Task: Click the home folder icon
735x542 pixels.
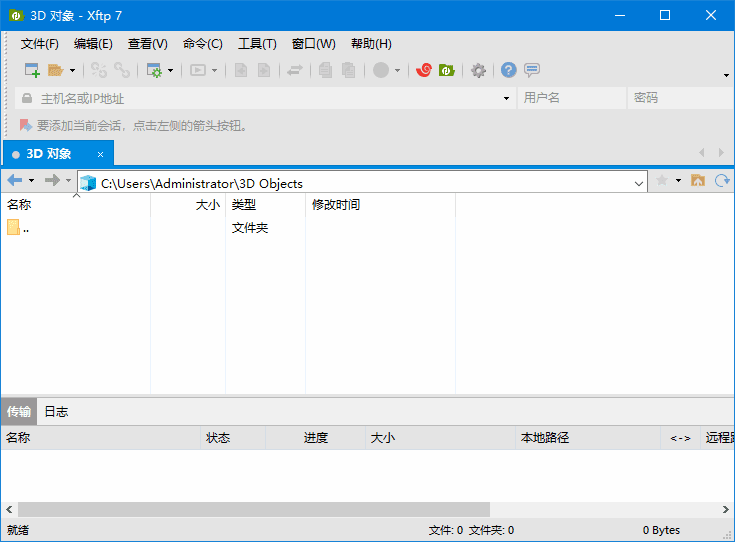Action: (698, 181)
